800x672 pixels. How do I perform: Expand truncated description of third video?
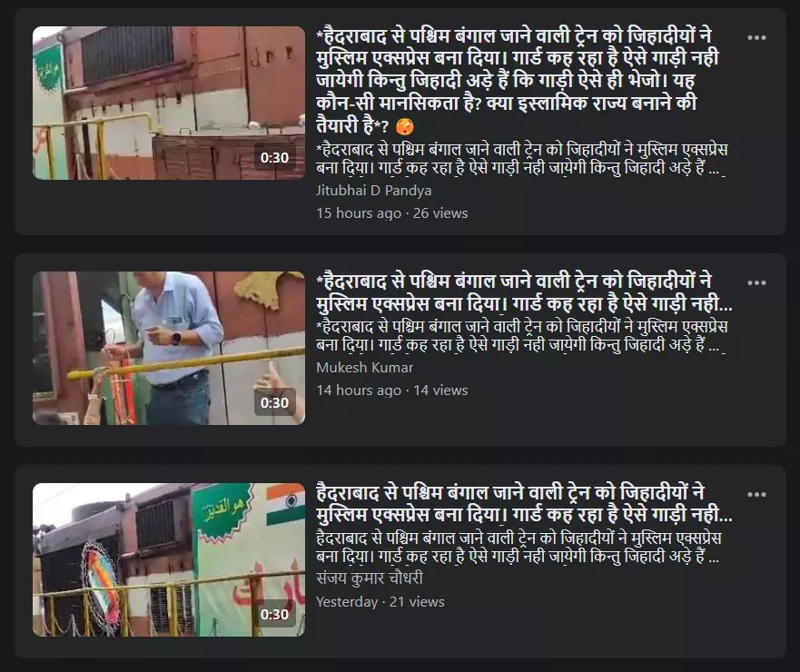[x=519, y=547]
